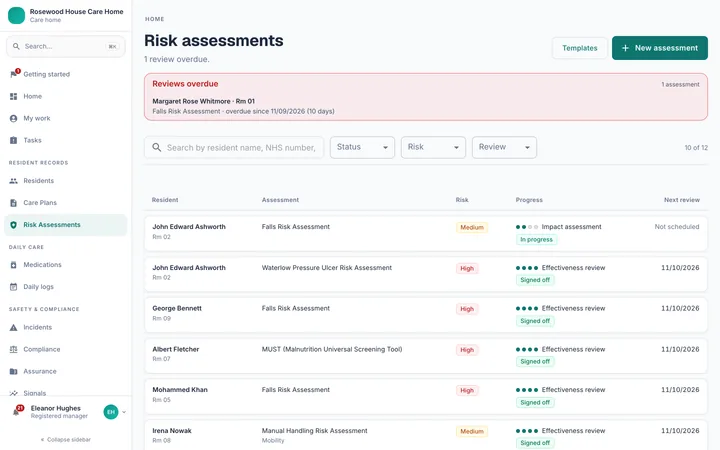Click High risk badge on Albert Fletcher row
The image size is (720, 450).
(467, 350)
